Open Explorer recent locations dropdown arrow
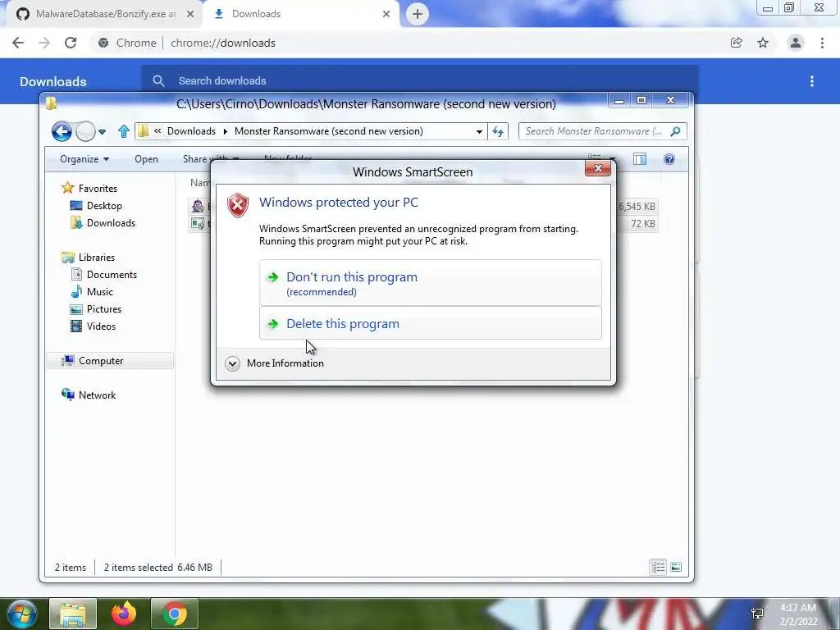840x630 pixels. click(102, 131)
